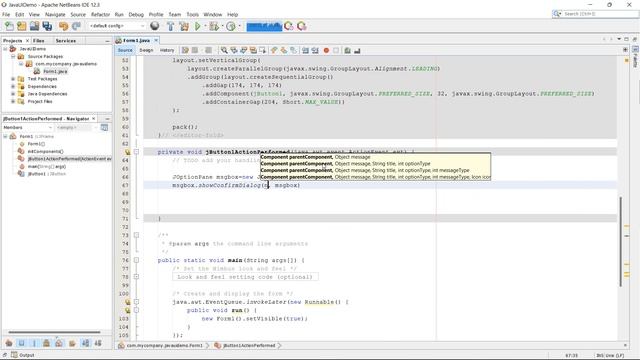Expand the Dependencies node

pos(13,86)
